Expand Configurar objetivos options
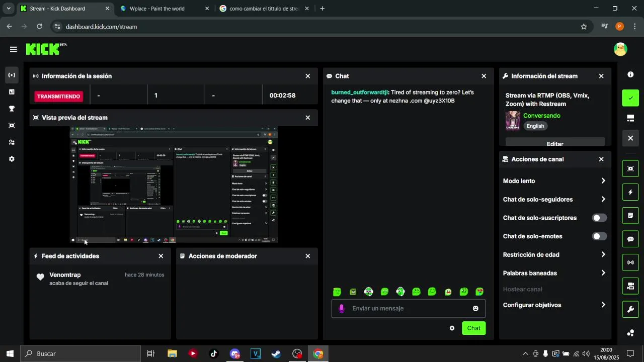This screenshot has height=362, width=644. click(603, 305)
